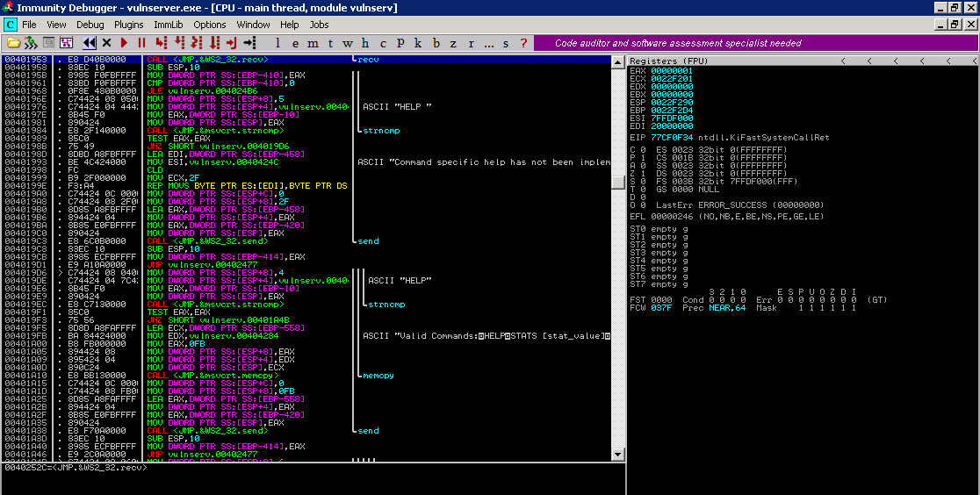This screenshot has width=980, height=495.
Task: Open Memory map with 'm' button
Action: (313, 43)
